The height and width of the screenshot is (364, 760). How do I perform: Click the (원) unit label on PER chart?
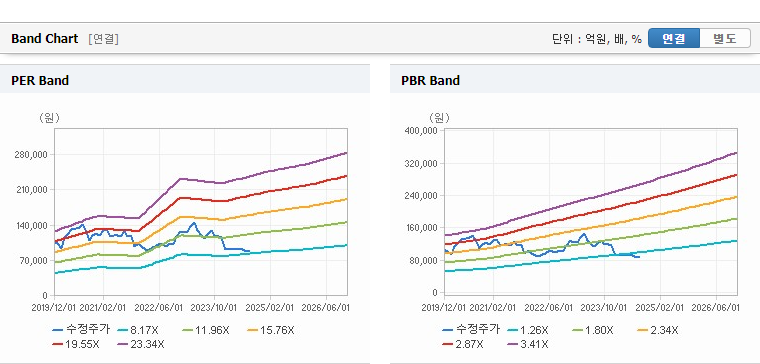tap(49, 118)
